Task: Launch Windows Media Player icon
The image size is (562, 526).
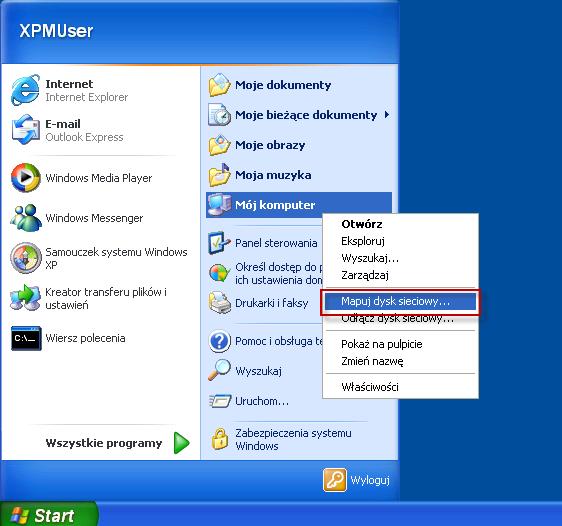Action: click(25, 178)
